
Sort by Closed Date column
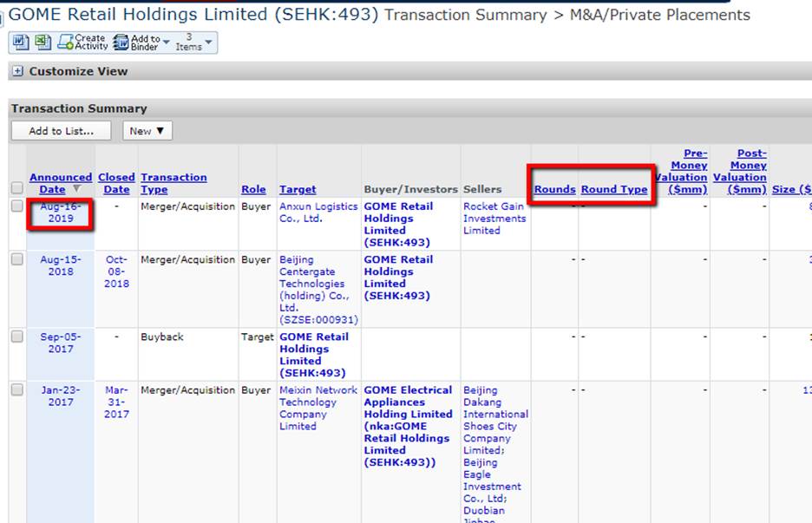(116, 183)
